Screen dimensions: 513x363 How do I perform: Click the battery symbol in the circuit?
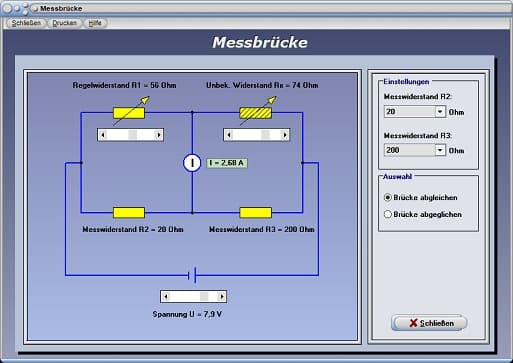192,275
